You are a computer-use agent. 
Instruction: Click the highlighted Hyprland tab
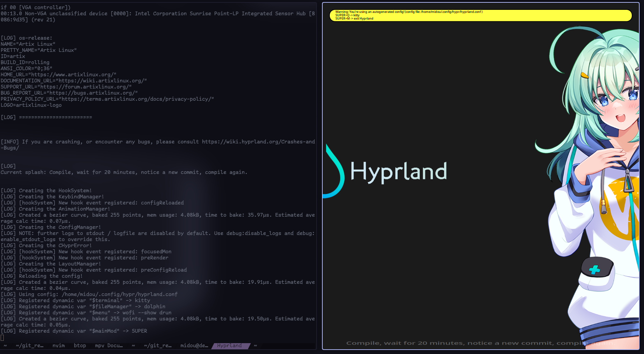coord(229,346)
